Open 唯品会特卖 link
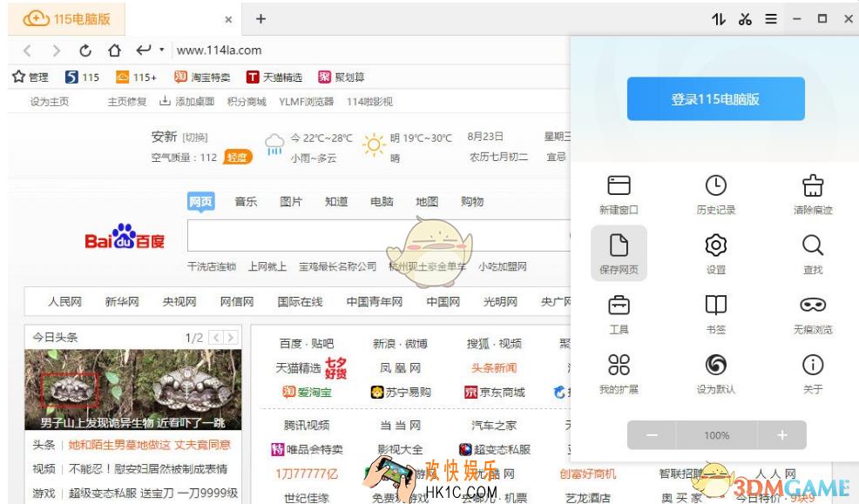 coord(308,450)
